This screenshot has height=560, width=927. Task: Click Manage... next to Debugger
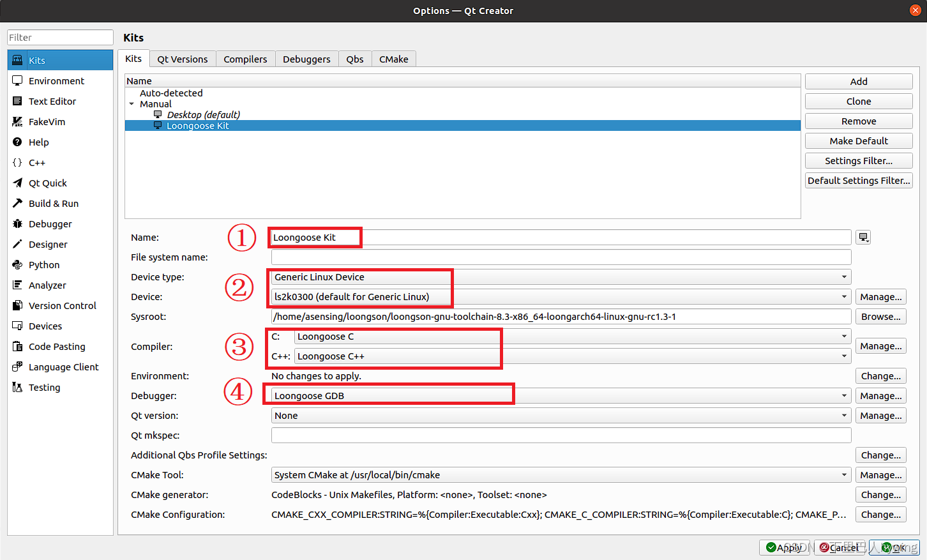881,395
